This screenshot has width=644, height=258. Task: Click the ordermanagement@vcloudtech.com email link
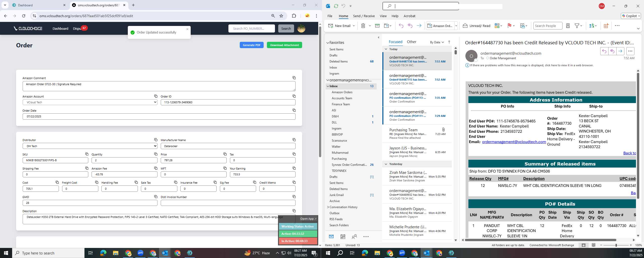(514, 142)
